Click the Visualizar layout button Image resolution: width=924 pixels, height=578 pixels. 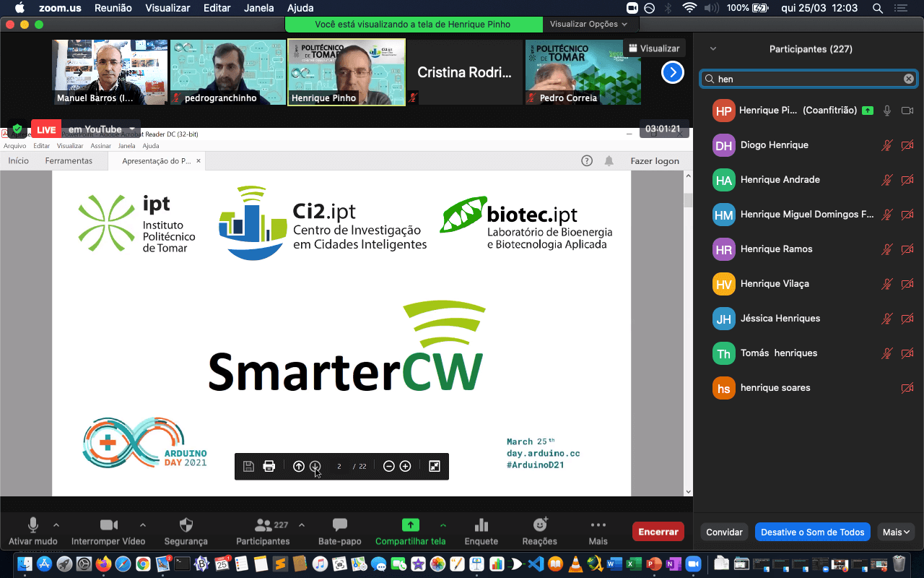coord(654,48)
